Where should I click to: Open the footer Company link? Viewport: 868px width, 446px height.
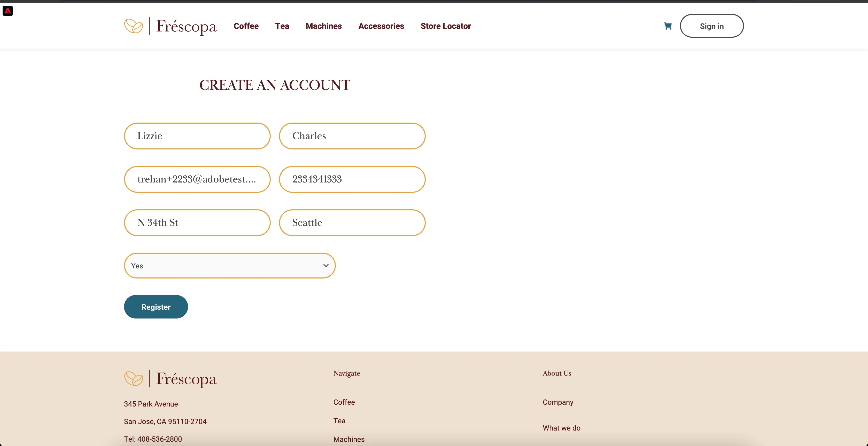click(x=558, y=402)
